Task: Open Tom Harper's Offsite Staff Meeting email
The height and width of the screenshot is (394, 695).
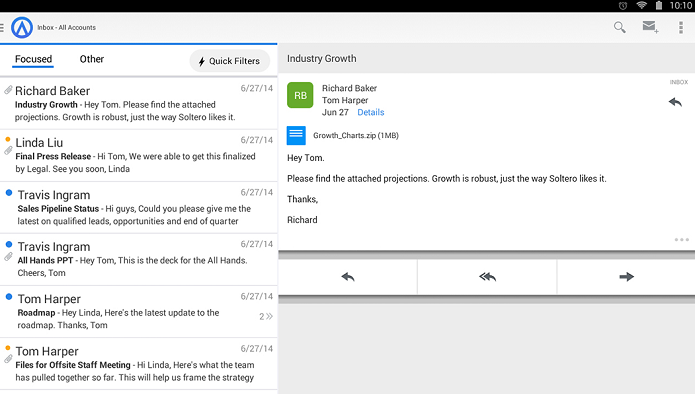Action: click(138, 364)
